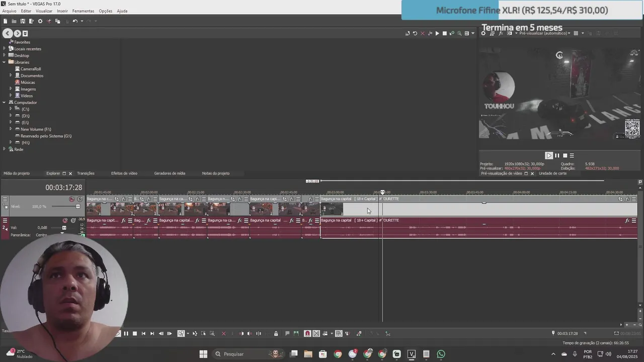Select the Normal edit tool
Screen dimensions: 644x362
181,333
